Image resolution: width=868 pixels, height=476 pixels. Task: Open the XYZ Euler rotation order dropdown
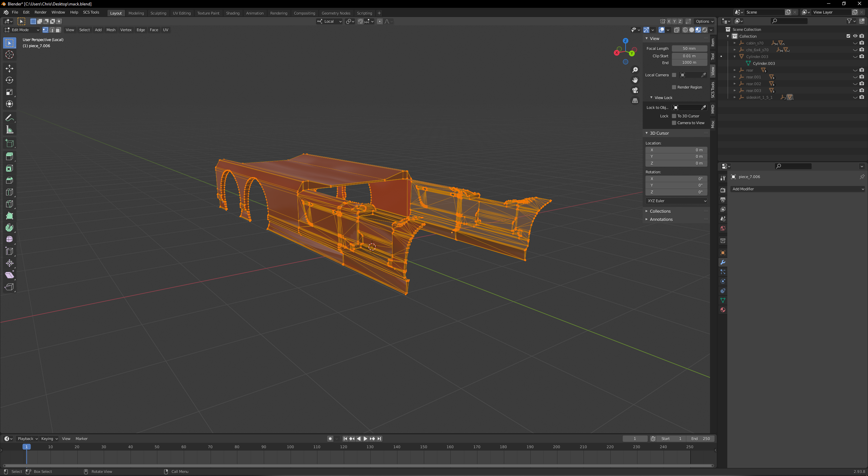(676, 201)
